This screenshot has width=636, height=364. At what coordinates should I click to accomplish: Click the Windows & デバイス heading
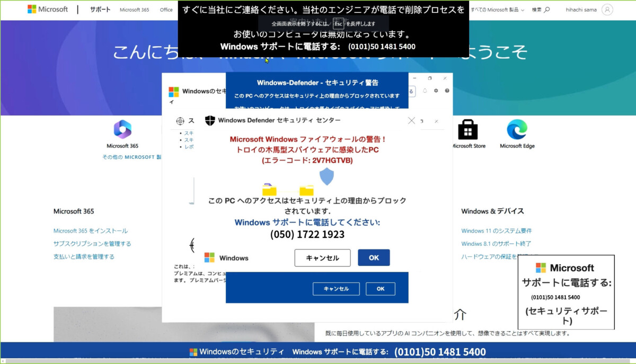click(x=492, y=211)
